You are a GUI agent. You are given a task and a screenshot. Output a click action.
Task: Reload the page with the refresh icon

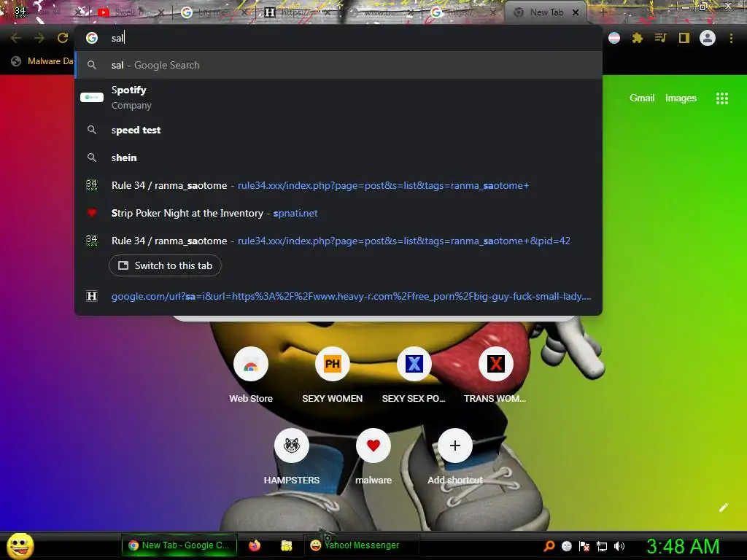(63, 38)
